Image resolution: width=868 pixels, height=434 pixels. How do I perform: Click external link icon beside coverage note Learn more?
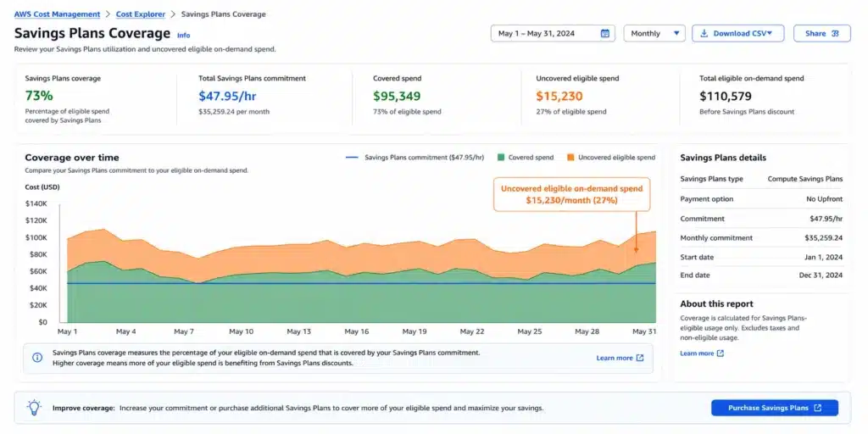click(640, 358)
